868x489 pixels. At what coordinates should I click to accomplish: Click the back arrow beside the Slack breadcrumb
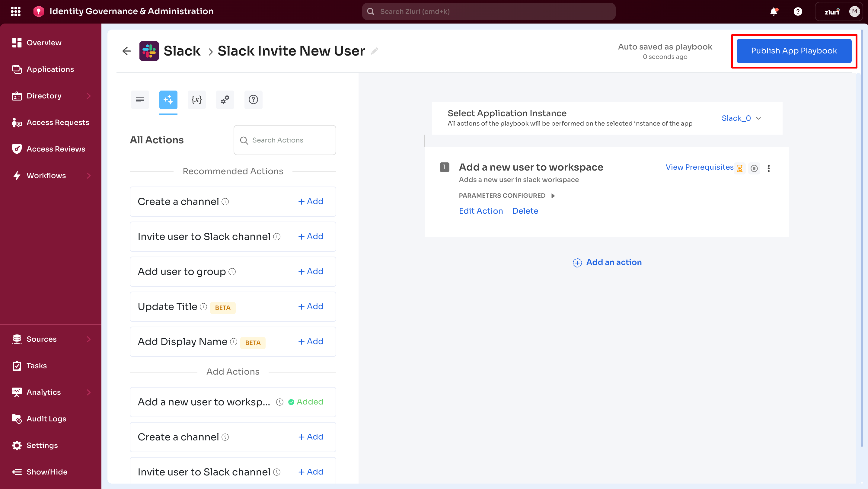click(x=126, y=51)
